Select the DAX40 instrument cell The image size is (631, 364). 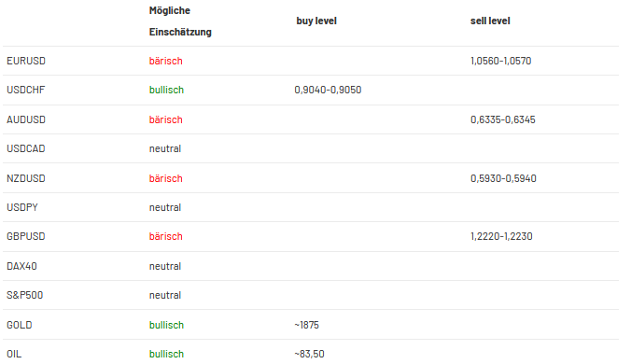click(x=21, y=266)
